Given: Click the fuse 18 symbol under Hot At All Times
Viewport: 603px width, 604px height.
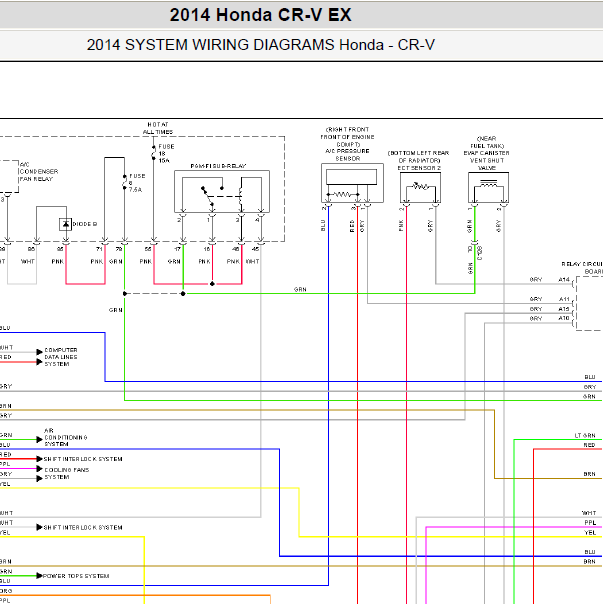Looking at the screenshot, I should 153,153.
